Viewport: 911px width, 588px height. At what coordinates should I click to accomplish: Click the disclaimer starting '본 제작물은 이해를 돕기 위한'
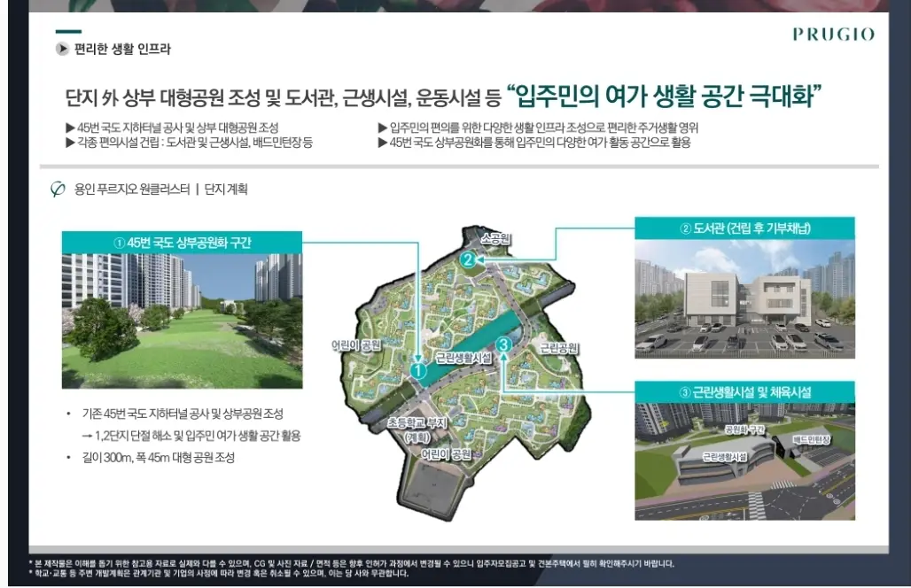352,563
